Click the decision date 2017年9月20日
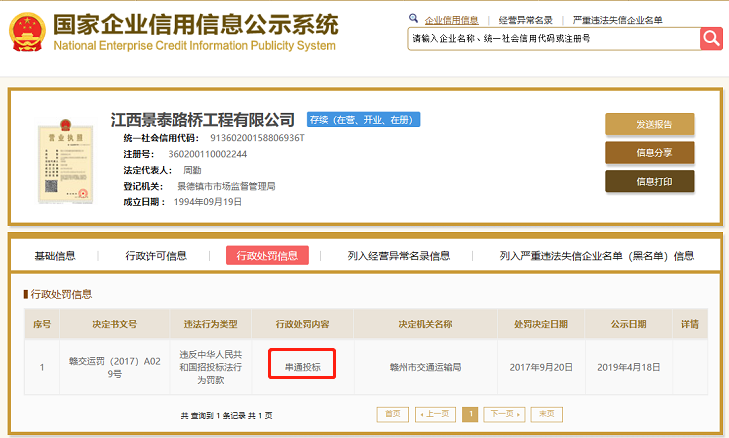 click(x=541, y=367)
